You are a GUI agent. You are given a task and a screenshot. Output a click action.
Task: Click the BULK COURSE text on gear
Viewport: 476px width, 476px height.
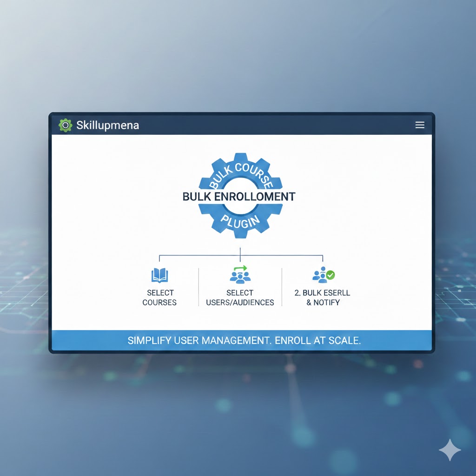(x=239, y=173)
